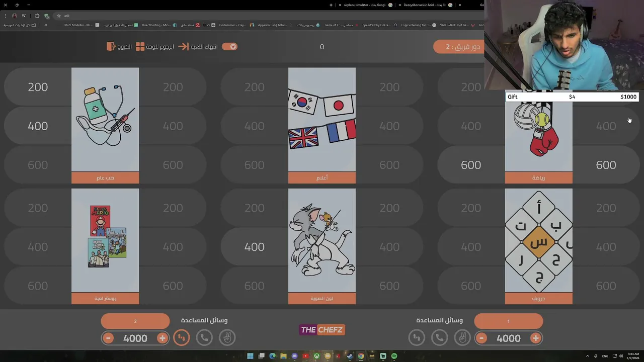Open the Codenames - Play bookmark

[235, 25]
